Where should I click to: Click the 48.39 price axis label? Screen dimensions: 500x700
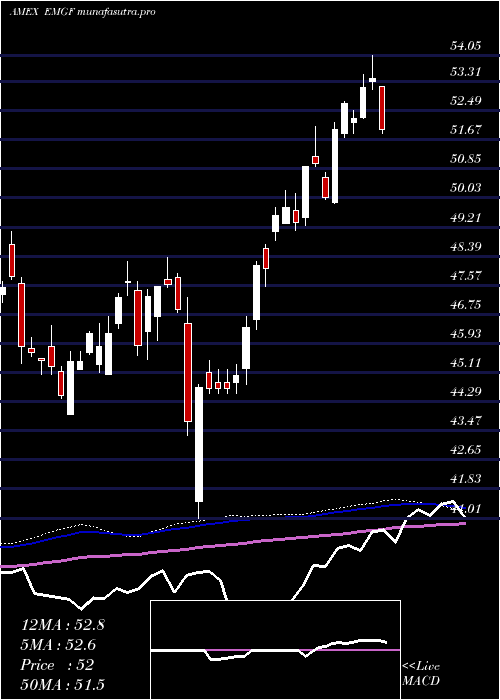point(465,246)
